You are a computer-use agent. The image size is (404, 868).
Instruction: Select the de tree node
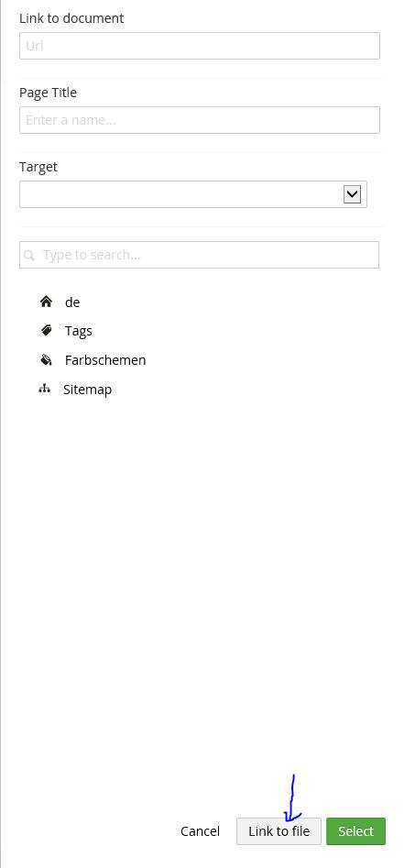pyautogui.click(x=72, y=302)
